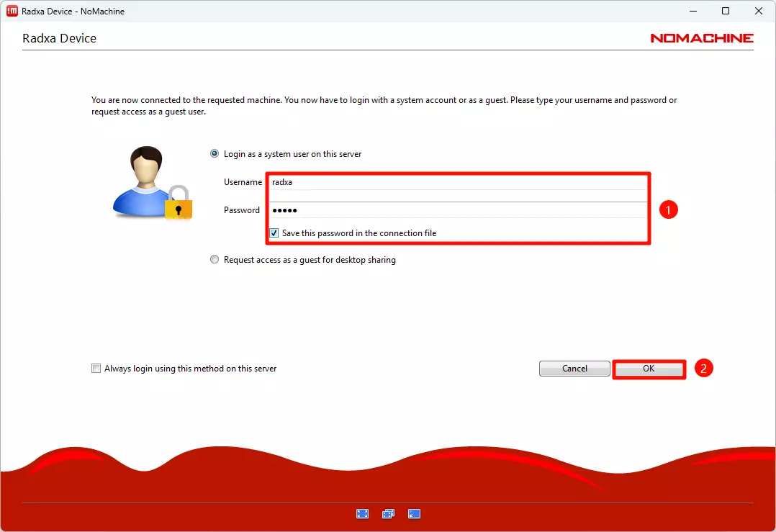Click the fullscreen on all monitors icon
The height and width of the screenshot is (532, 776).
(x=388, y=513)
